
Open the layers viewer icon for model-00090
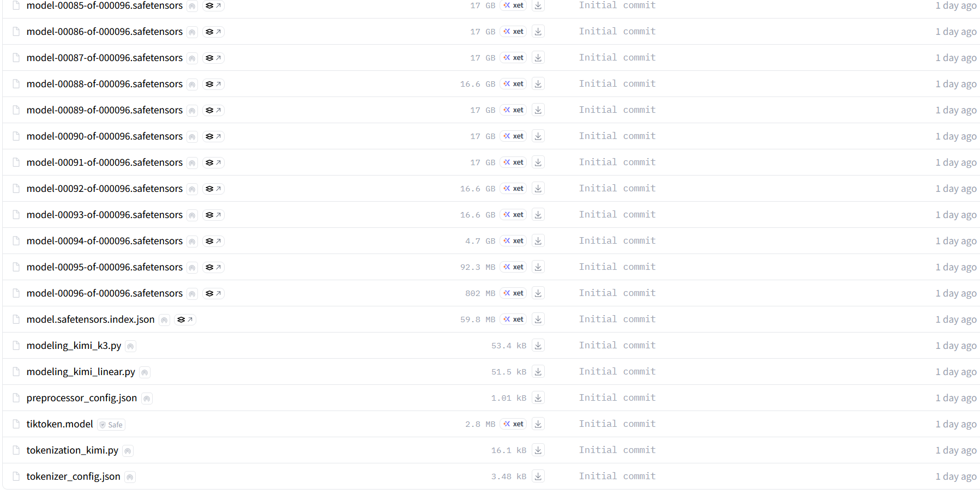(213, 136)
